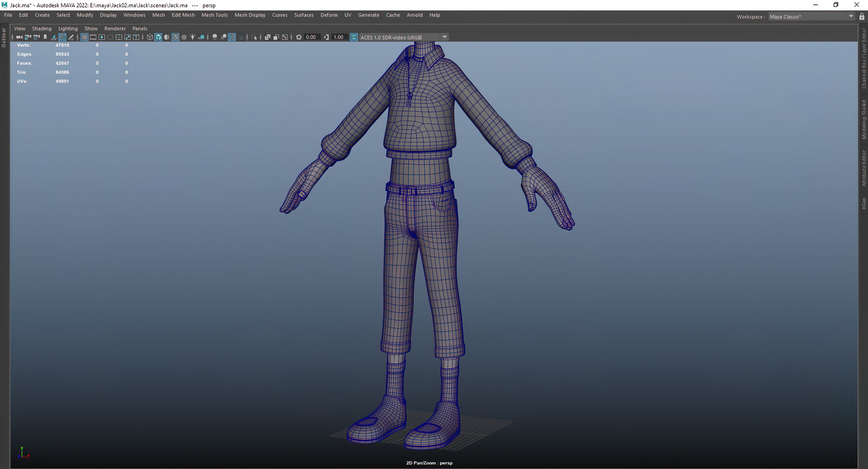
Task: Toggle the View Transform on/off icon
Action: tap(354, 37)
